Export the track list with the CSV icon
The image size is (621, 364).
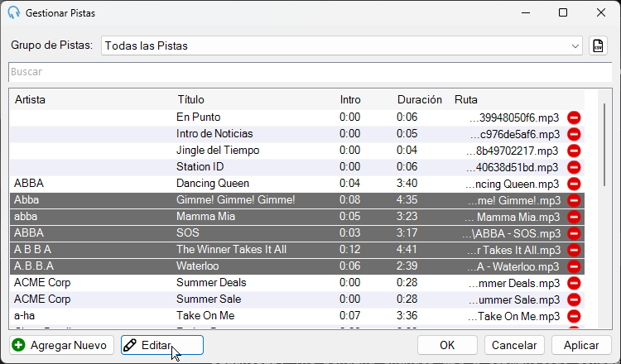(x=598, y=45)
